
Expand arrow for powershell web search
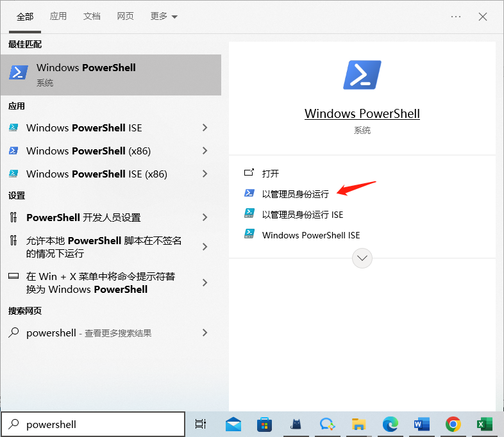pyautogui.click(x=205, y=333)
